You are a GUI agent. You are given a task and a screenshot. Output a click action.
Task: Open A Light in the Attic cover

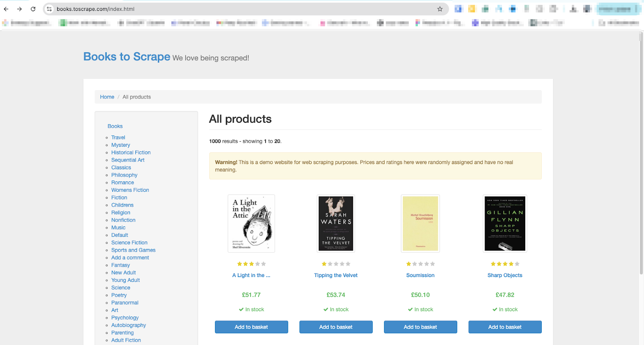pyautogui.click(x=251, y=224)
